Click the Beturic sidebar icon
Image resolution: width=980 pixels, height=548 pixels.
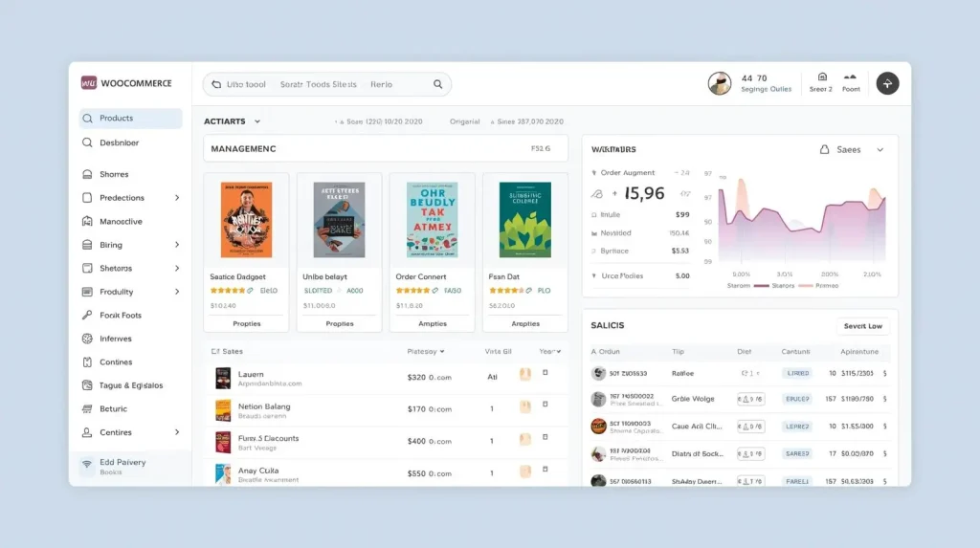[87, 408]
